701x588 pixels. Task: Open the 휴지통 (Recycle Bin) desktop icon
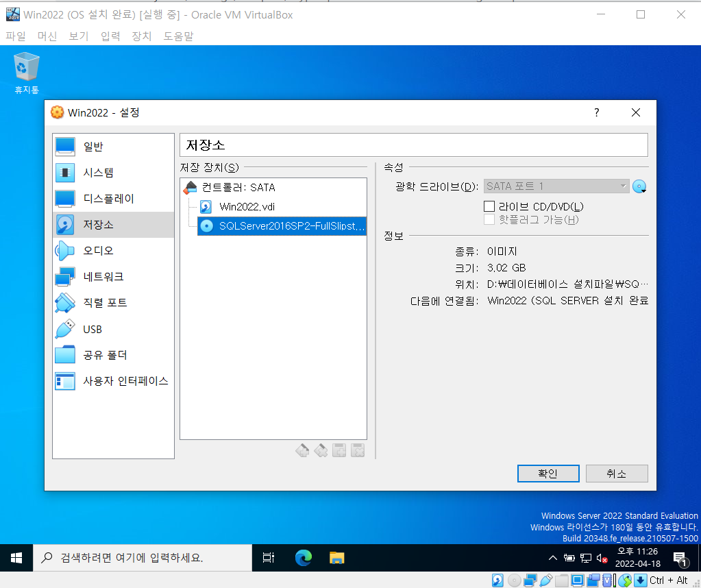(x=27, y=73)
